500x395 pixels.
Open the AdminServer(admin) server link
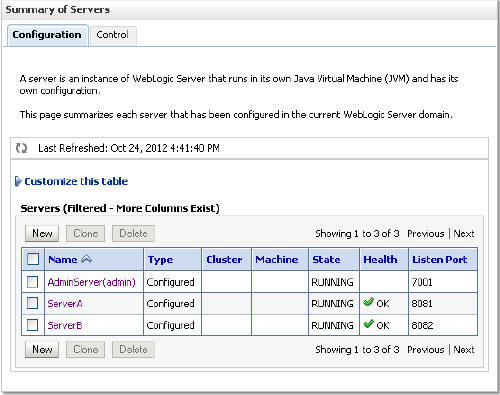(x=91, y=282)
